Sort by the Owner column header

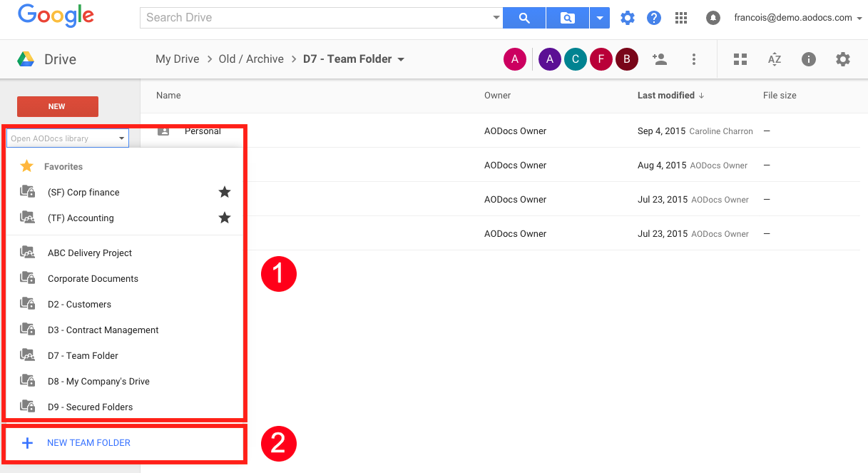click(x=498, y=96)
